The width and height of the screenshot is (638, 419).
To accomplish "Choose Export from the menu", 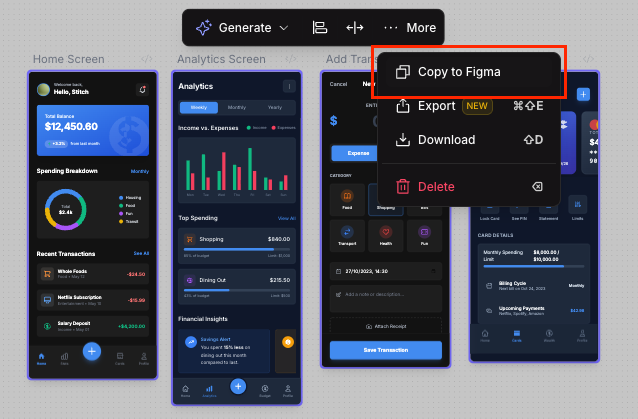I will (436, 106).
